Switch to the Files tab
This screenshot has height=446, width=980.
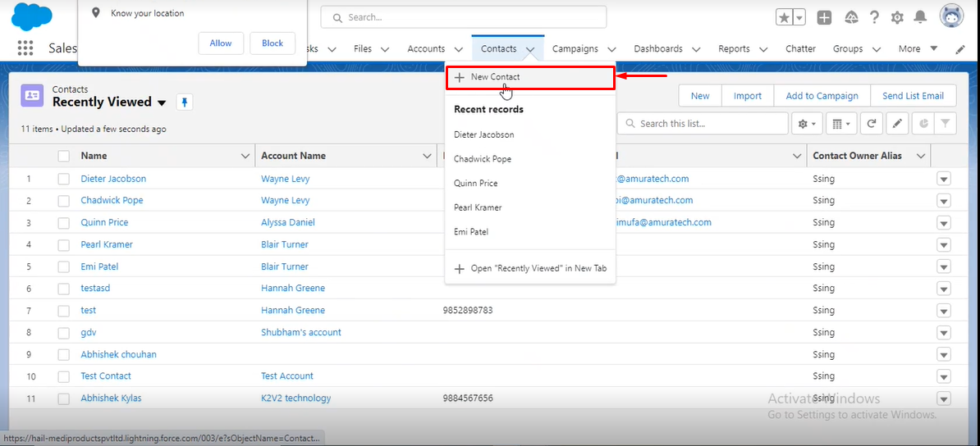tap(363, 48)
